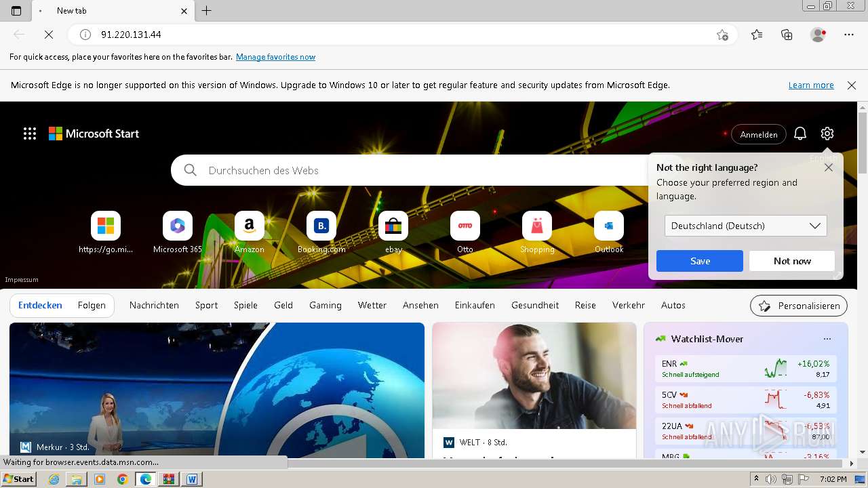Click the search magnifier icon

(191, 170)
